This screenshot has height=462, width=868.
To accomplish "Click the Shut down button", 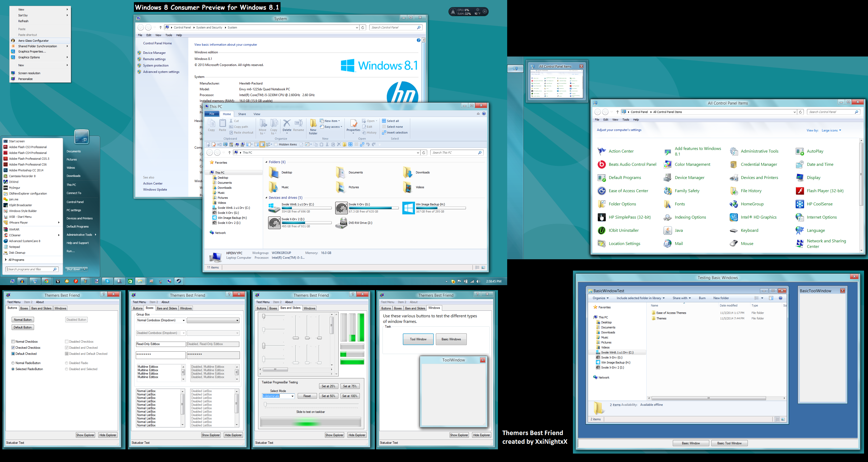I will [x=73, y=269].
